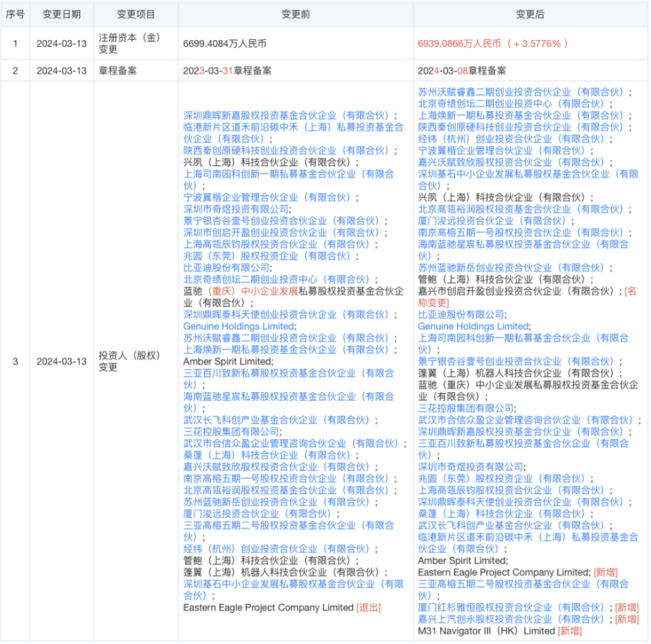Open 桑蓬（上海）科技合伙企业 link in 变更前 column

tap(267, 455)
